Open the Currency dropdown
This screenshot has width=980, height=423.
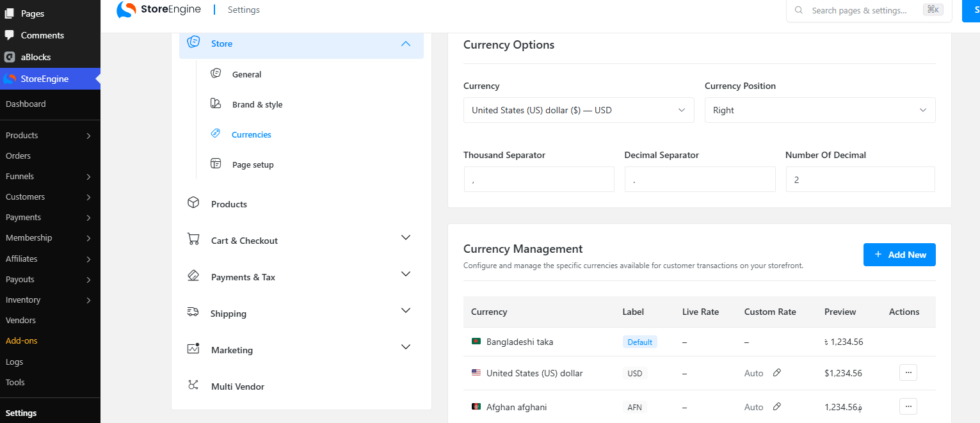pos(579,110)
